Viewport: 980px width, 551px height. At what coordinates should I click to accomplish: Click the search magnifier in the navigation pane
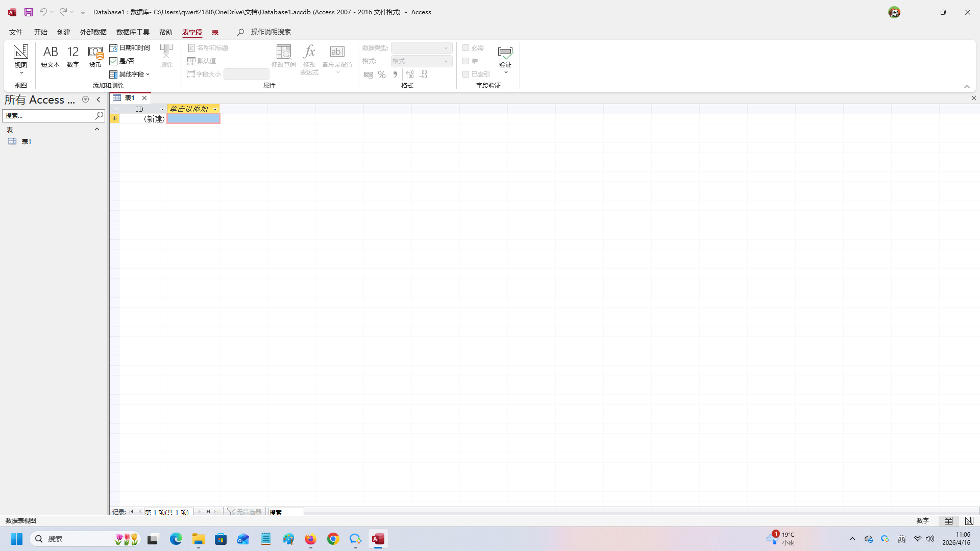pyautogui.click(x=99, y=116)
